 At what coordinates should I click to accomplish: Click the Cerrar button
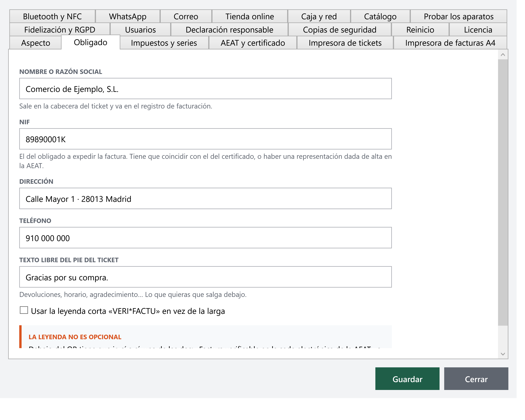tap(476, 379)
